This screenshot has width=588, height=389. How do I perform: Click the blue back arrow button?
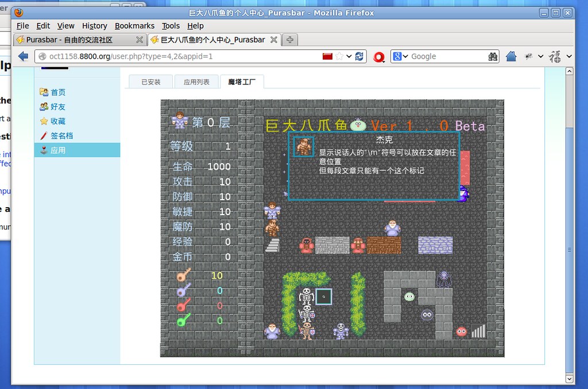[x=23, y=56]
